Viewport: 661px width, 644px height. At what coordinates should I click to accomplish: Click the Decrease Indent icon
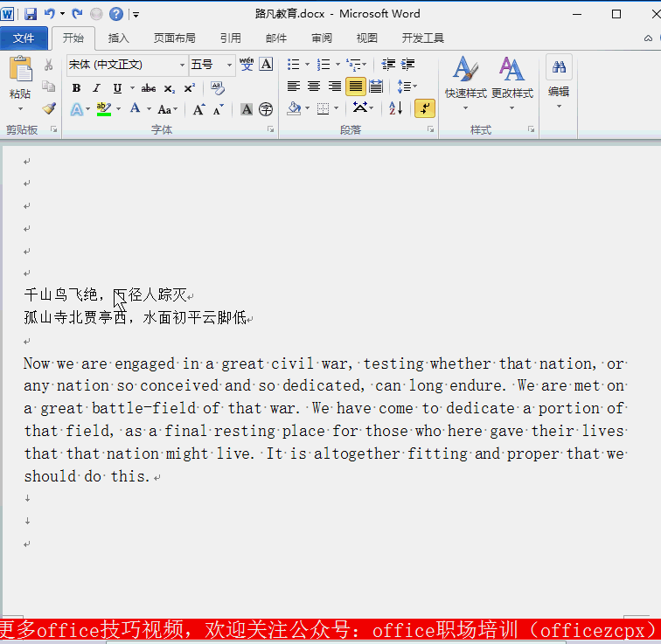coord(388,65)
